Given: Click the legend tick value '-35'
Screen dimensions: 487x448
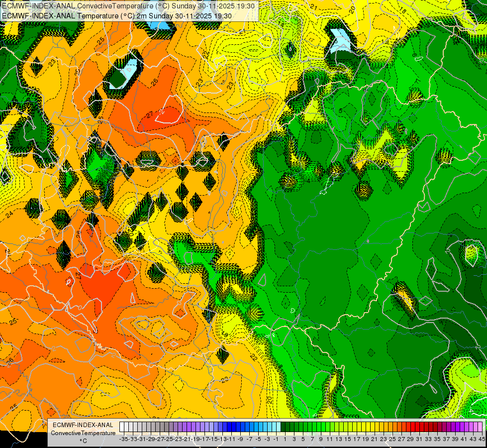Looking at the screenshot, I should point(123,439).
